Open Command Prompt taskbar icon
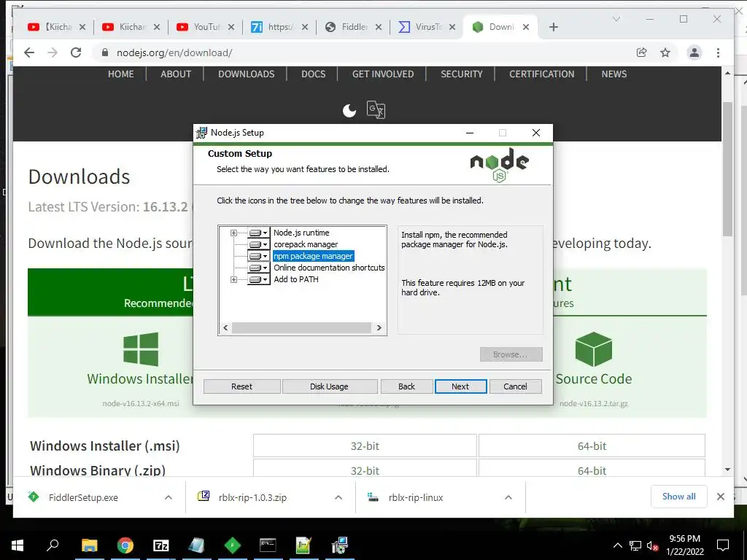Screen dimensions: 747x560 click(268, 545)
